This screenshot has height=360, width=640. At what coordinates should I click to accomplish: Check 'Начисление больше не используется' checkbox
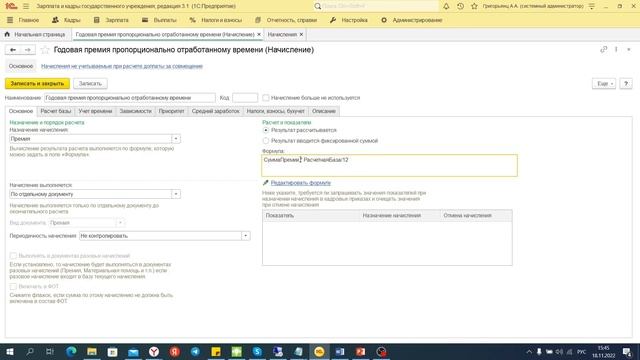[266, 98]
